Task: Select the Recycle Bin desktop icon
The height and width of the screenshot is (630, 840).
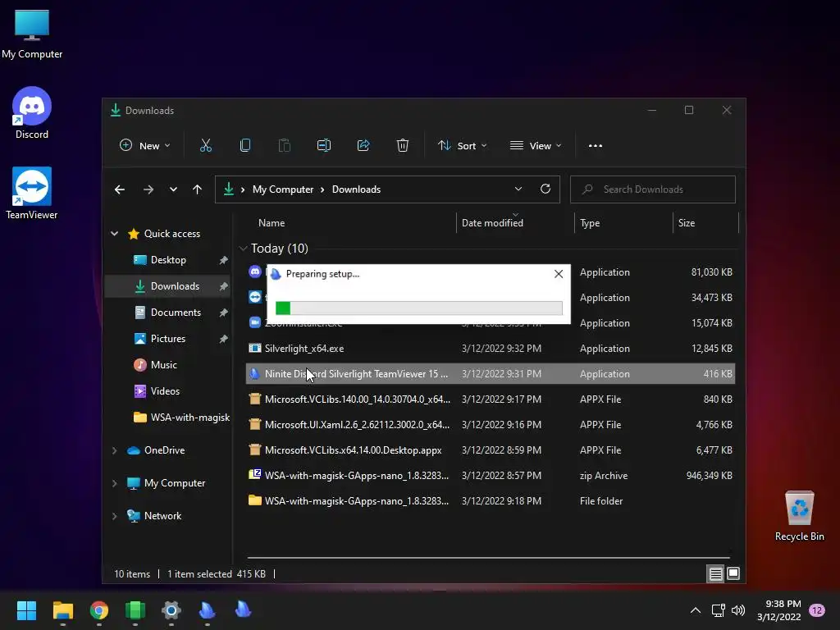Action: (799, 516)
